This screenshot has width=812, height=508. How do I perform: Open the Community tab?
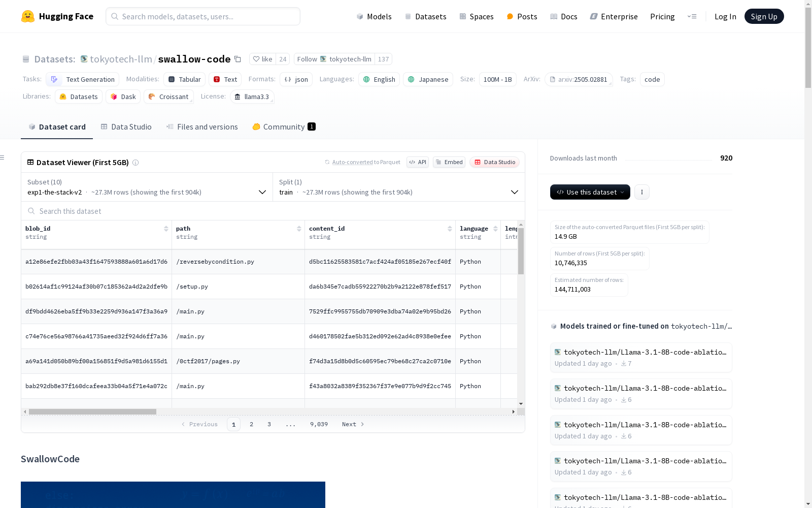click(x=284, y=126)
